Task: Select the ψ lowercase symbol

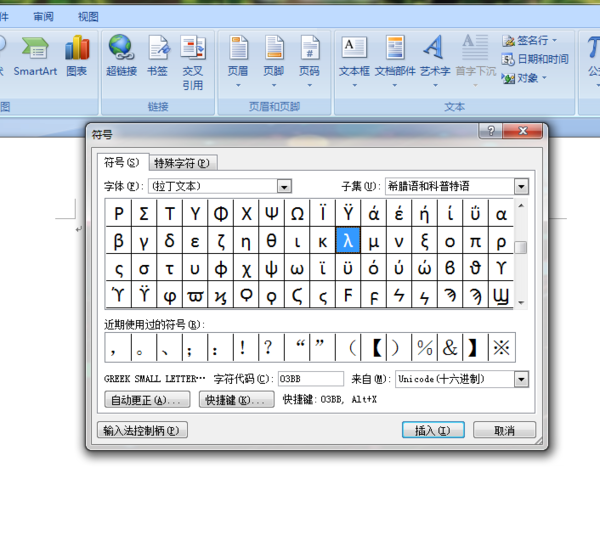Action: point(271,268)
